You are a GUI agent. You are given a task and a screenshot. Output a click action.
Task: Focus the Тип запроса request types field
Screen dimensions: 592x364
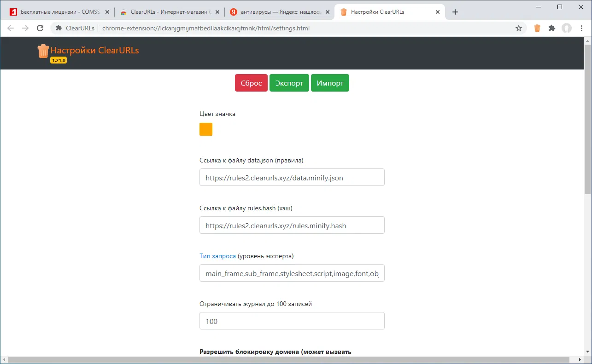(292, 273)
